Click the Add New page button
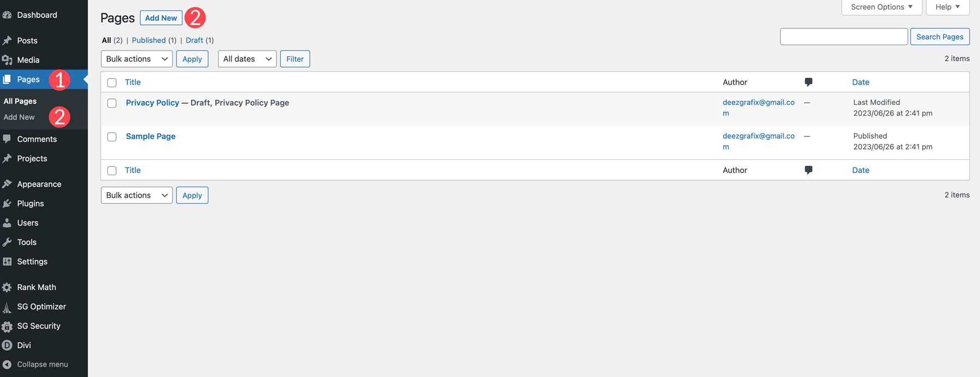980x377 pixels. tap(161, 17)
